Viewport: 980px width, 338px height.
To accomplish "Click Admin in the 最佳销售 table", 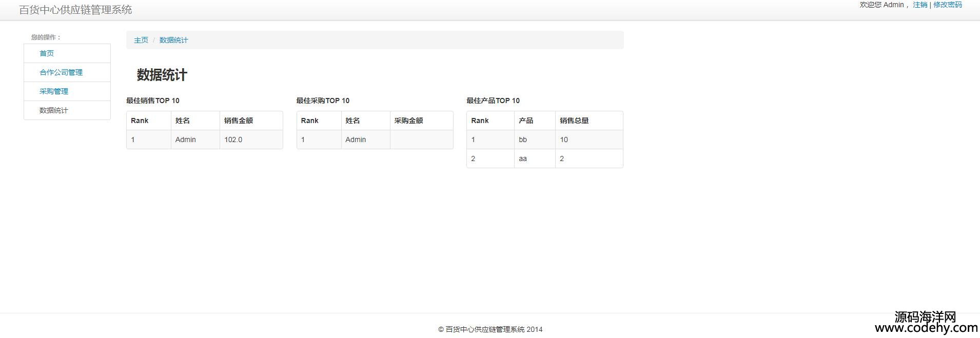I will click(186, 140).
